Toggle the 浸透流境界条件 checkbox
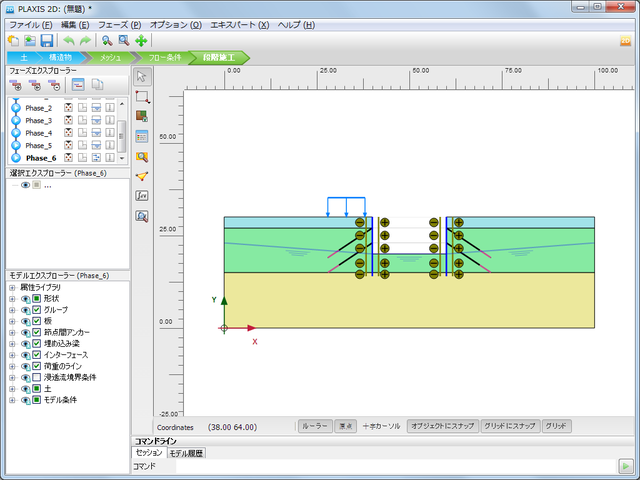The height and width of the screenshot is (480, 640). coord(36,378)
